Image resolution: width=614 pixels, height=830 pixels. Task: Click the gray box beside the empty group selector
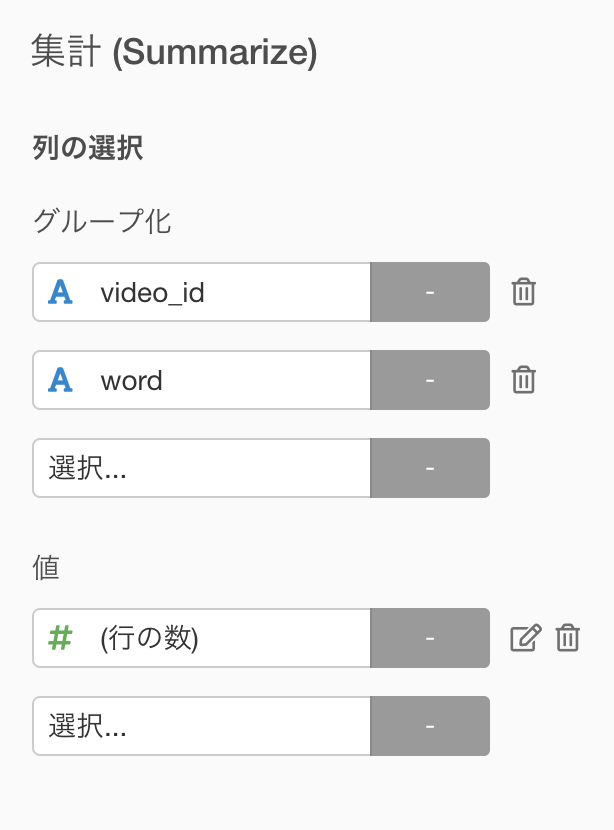(x=430, y=468)
